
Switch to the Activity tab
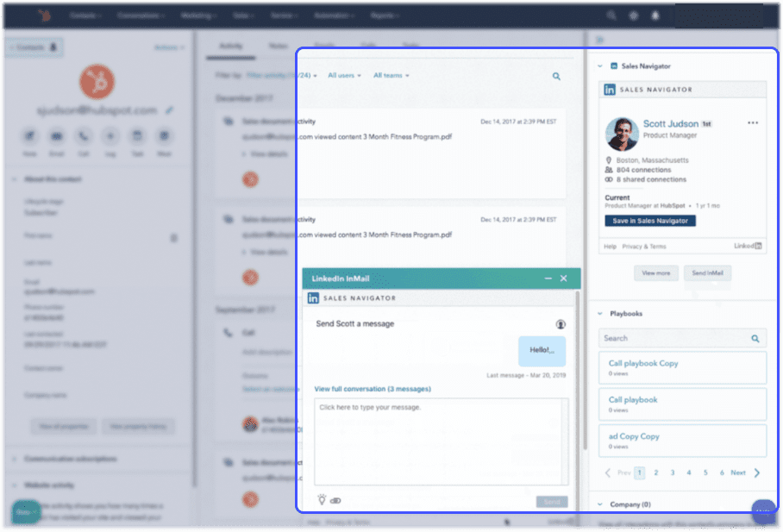click(231, 46)
